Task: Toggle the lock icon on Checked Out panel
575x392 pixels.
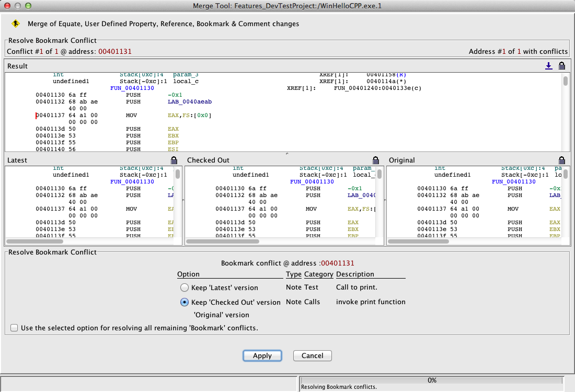Action: pos(375,160)
